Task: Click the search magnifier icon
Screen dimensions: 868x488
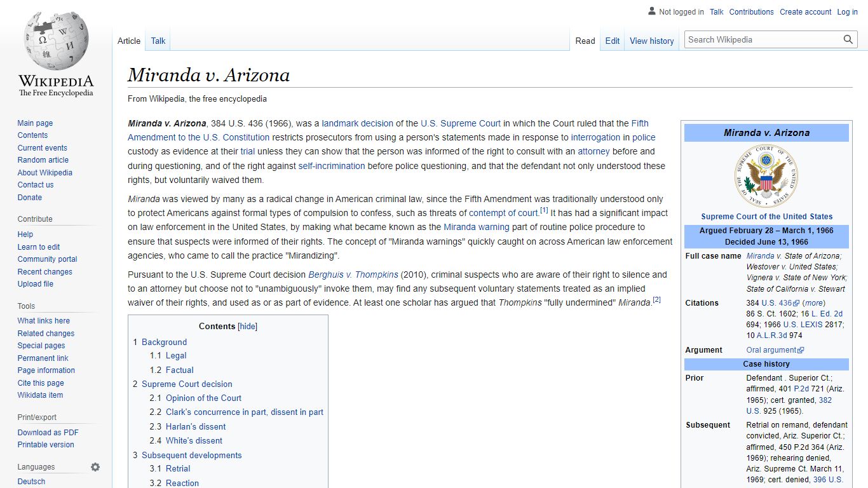Action: (x=848, y=39)
